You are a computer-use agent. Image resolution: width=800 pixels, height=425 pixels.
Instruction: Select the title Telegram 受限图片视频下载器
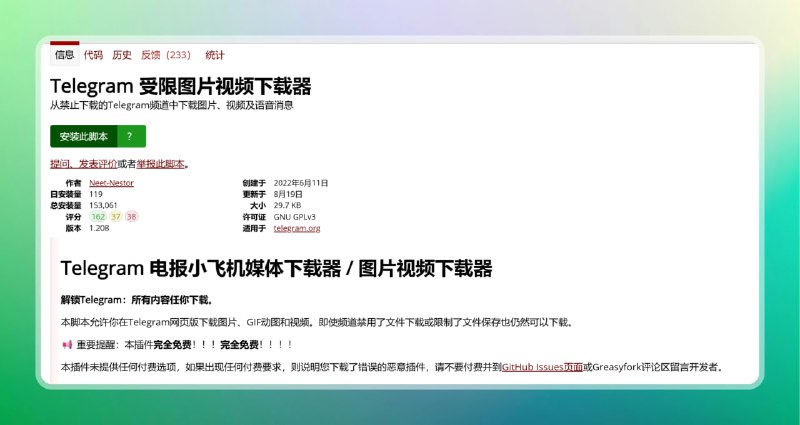click(x=181, y=86)
